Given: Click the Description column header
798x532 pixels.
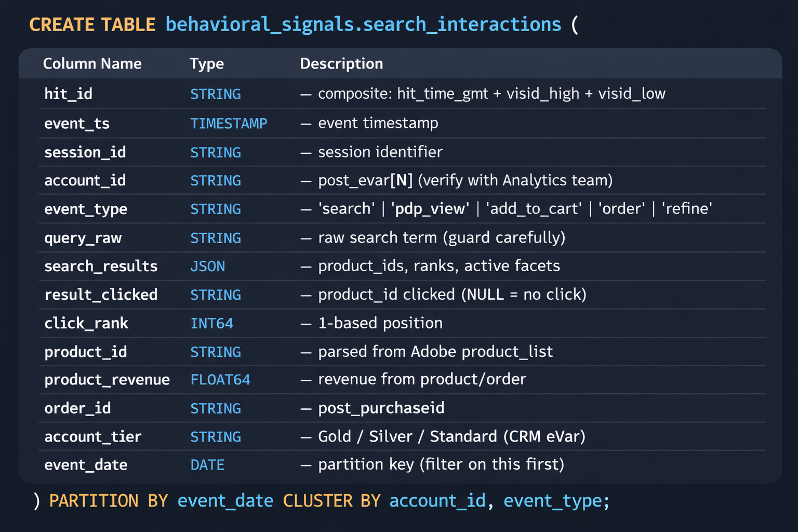Looking at the screenshot, I should pos(341,63).
